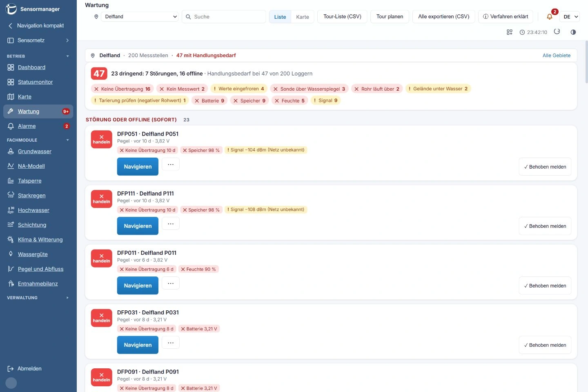This screenshot has height=392, width=588.
Task: Select the Karte map icon in sidebar
Action: [x=11, y=97]
